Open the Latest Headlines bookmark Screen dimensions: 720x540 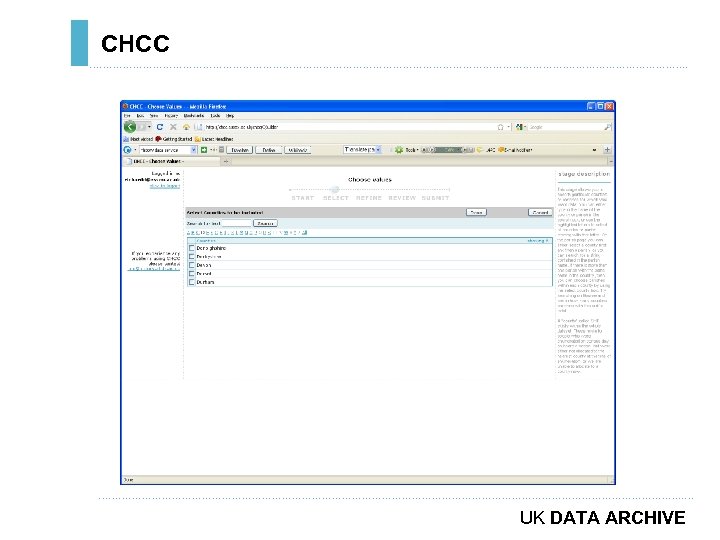214,139
